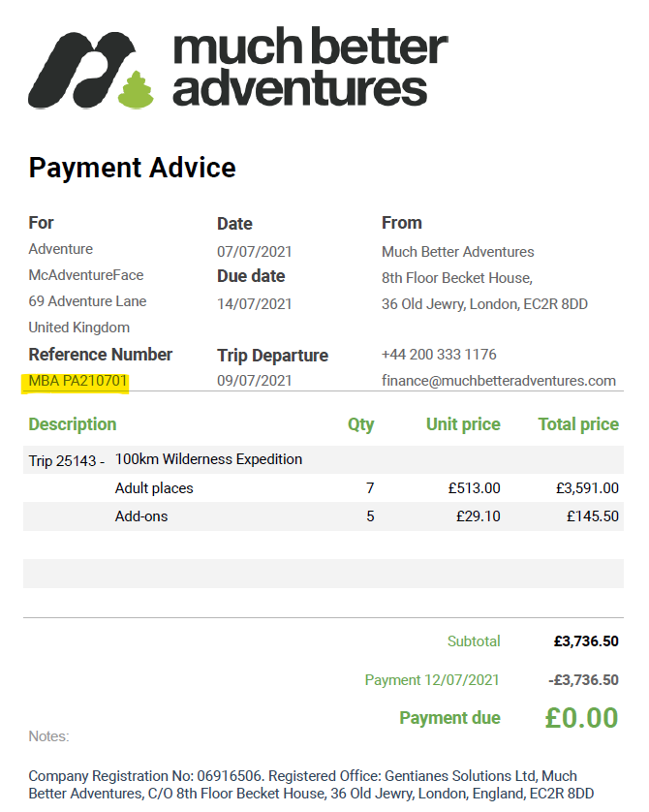Click the Qty column header
Screen dimensions: 649x812
tap(360, 424)
